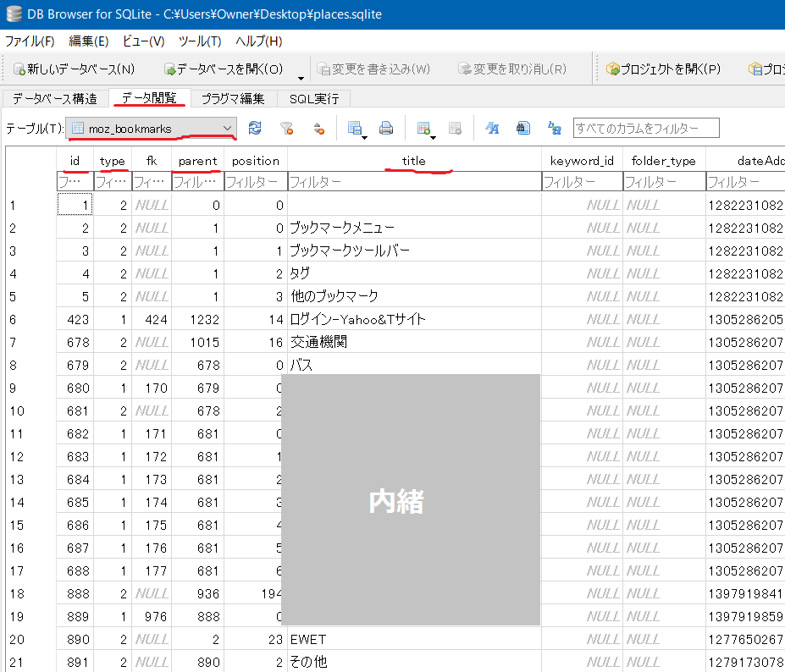This screenshot has width=785, height=672.
Task: Select title cell ブックマークツールバー
Action: coord(415,251)
